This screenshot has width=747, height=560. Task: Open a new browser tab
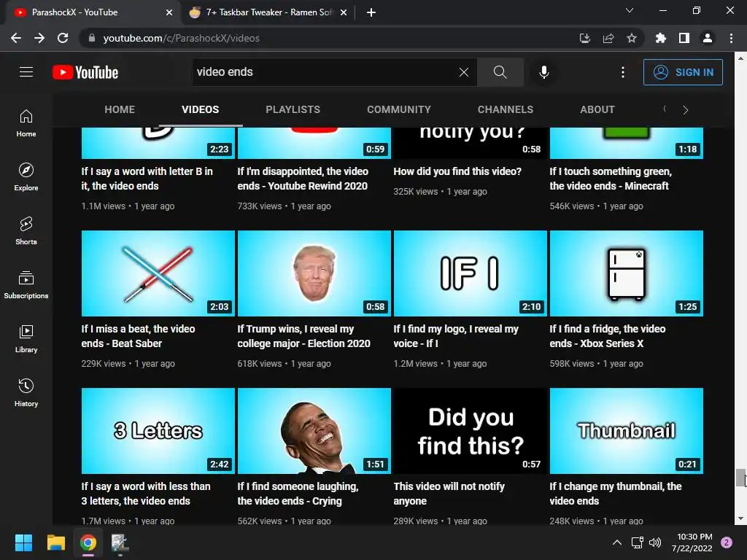tap(371, 12)
